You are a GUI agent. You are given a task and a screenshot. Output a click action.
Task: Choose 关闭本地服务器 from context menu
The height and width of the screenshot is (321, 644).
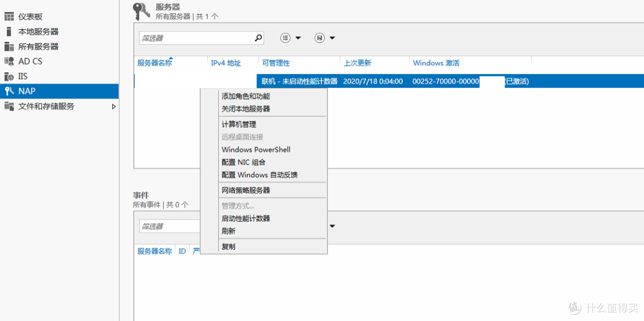[x=246, y=109]
